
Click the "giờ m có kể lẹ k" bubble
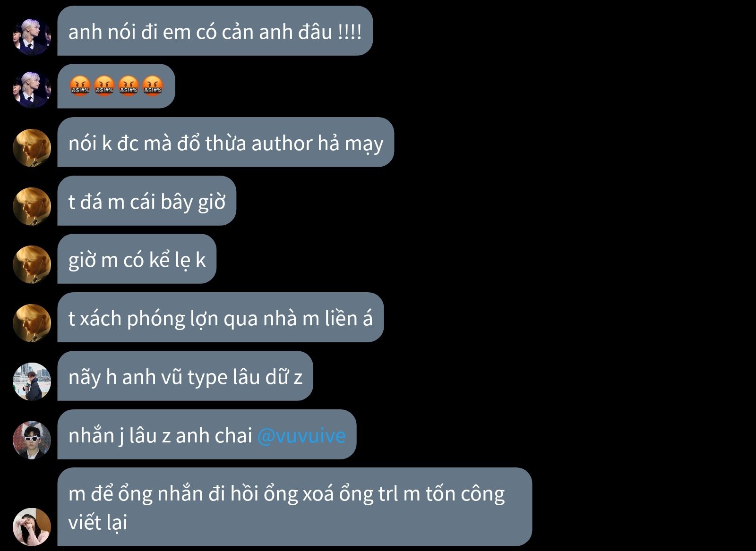137,259
